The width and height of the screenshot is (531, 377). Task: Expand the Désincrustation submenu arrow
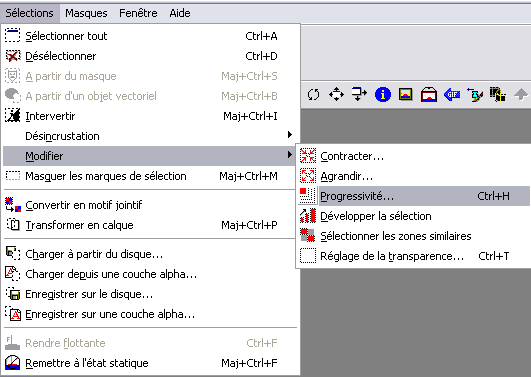point(290,135)
